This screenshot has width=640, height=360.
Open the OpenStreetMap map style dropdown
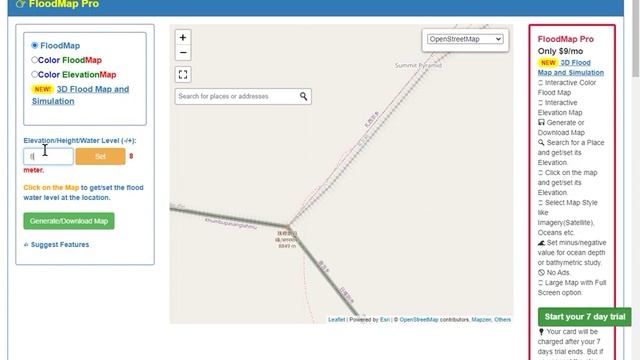tap(465, 39)
